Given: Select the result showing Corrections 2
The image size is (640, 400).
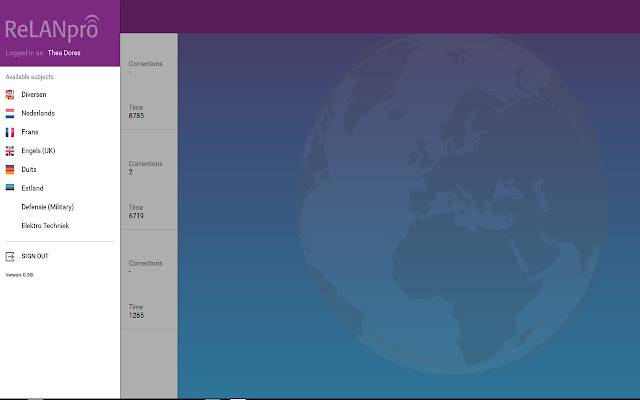Looking at the screenshot, I should tap(149, 180).
